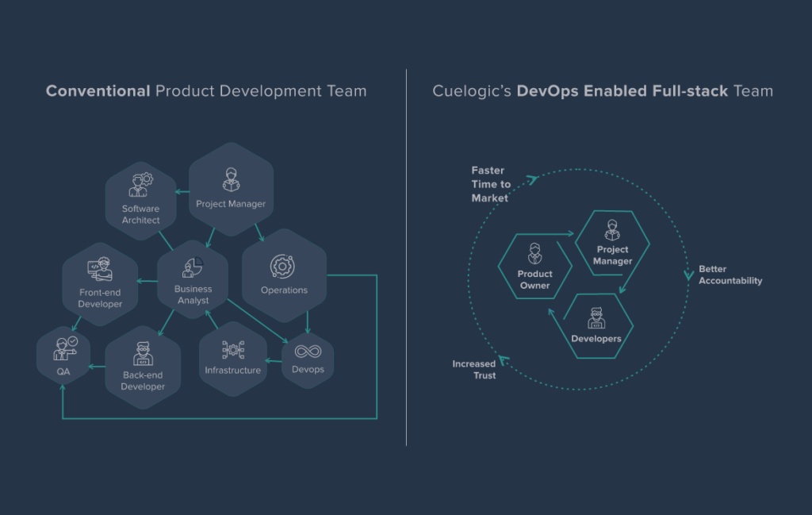Click the "QA" label text
The width and height of the screenshot is (812, 515).
click(x=63, y=371)
